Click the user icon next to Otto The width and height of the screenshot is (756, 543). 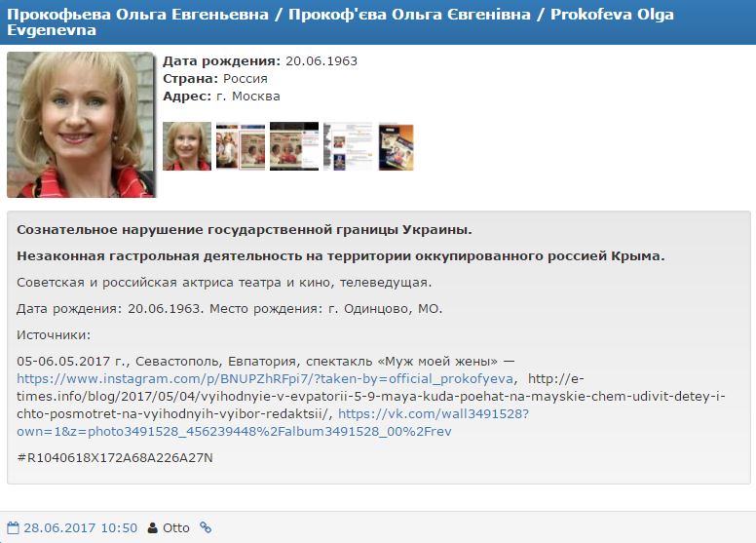tap(152, 528)
